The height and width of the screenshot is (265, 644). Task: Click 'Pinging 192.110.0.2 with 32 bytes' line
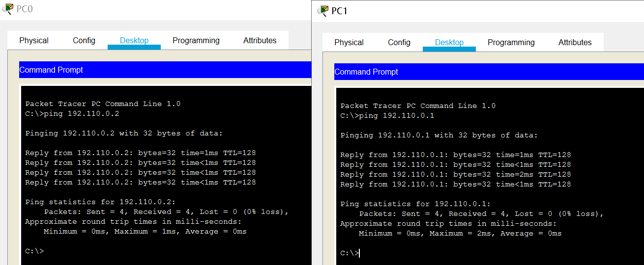pos(124,133)
